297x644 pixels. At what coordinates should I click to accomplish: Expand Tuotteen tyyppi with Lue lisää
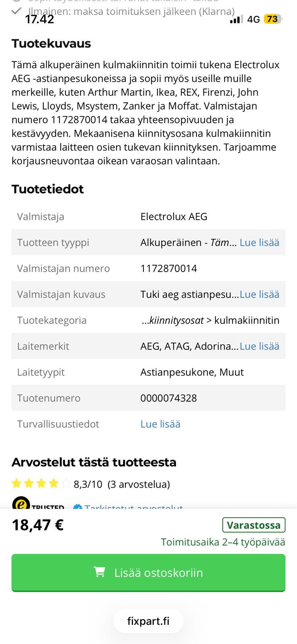(x=259, y=242)
